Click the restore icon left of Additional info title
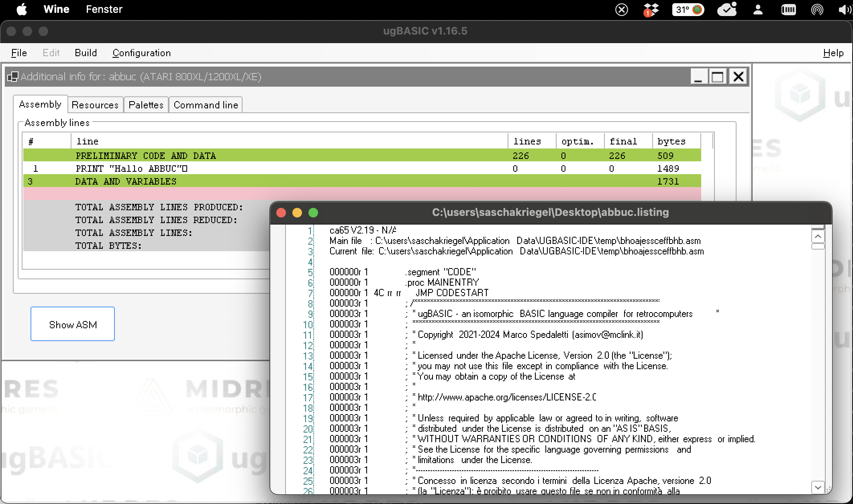 pyautogui.click(x=12, y=77)
